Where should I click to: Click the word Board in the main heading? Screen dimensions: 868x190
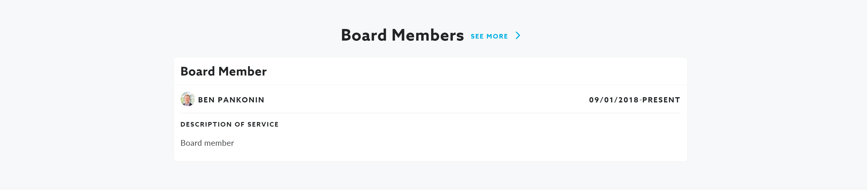coord(364,35)
